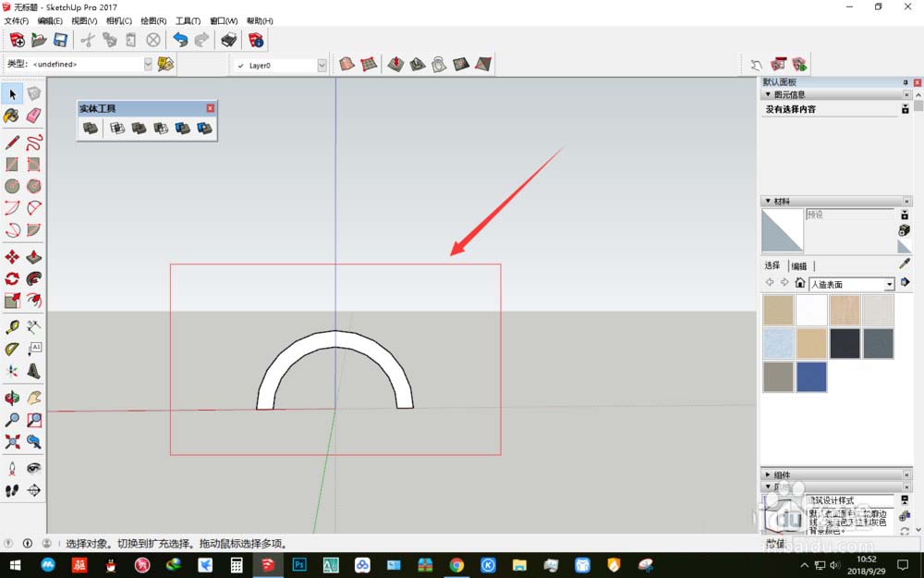This screenshot has height=578, width=924.
Task: Select the Rotate tool
Action: [12, 278]
